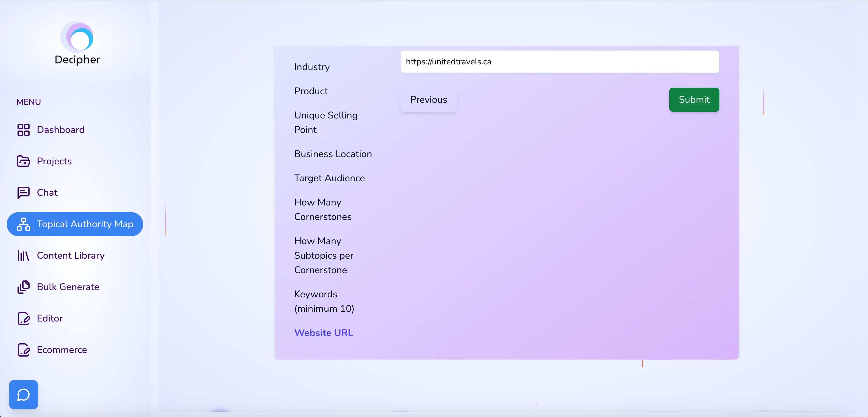Screen dimensions: 868x417
Task: Expand How Many Cornerstones step
Action: click(323, 209)
